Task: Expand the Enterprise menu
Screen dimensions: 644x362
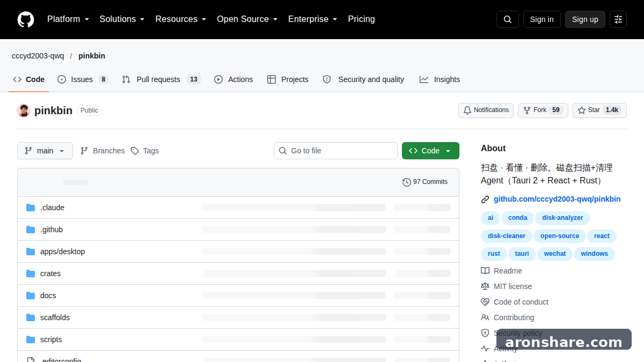Action: point(313,19)
